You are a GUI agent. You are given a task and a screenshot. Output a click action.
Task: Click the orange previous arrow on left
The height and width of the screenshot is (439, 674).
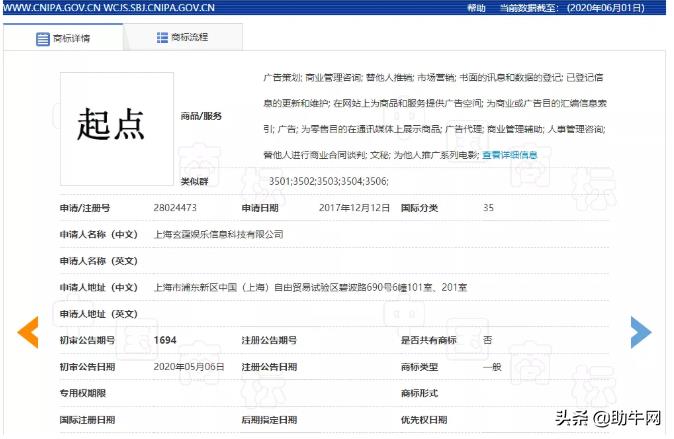29,332
